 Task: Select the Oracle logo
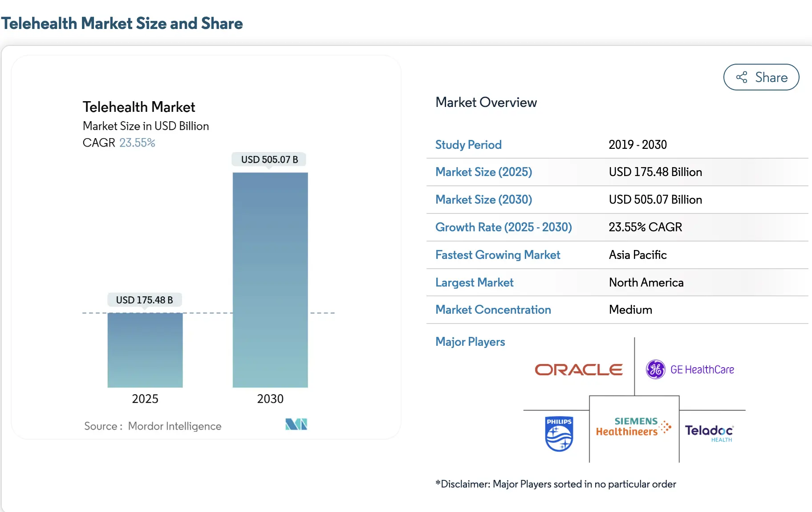point(578,369)
